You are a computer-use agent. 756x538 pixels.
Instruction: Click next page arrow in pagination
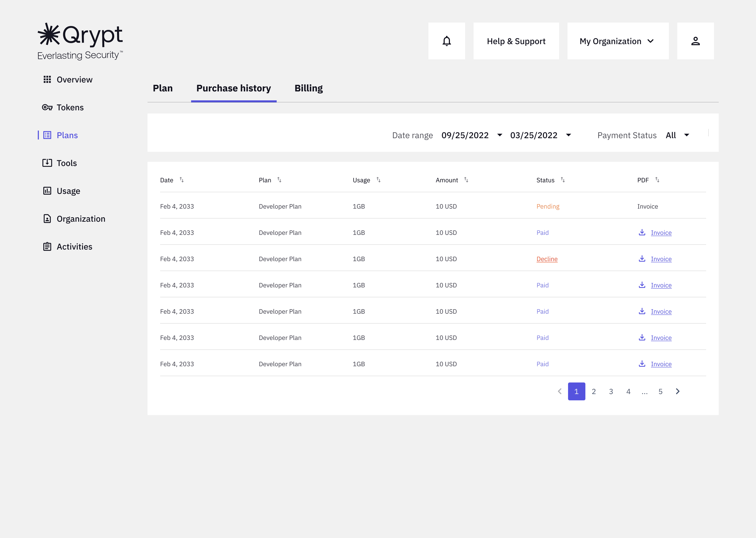[x=678, y=392]
